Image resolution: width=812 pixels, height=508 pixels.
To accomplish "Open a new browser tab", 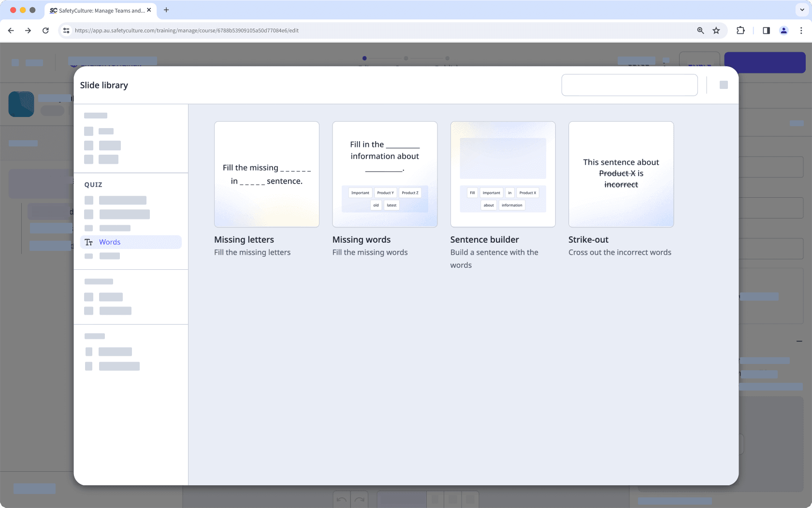I will click(166, 10).
